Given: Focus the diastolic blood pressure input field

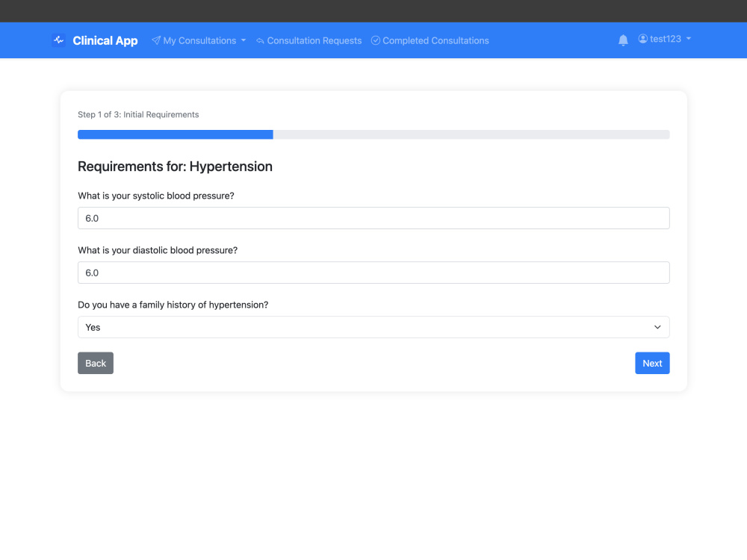Looking at the screenshot, I should tap(373, 273).
